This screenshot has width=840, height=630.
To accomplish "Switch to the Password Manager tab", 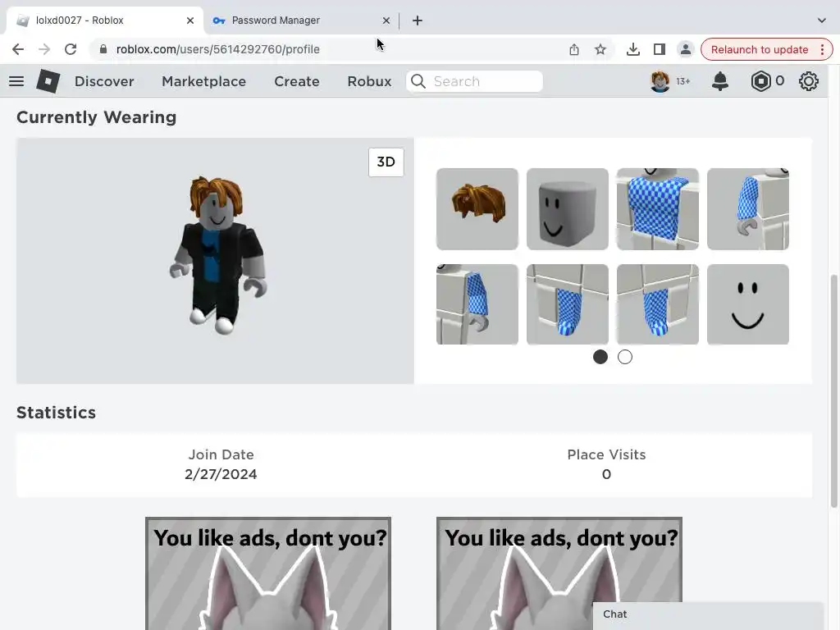I will [x=302, y=21].
